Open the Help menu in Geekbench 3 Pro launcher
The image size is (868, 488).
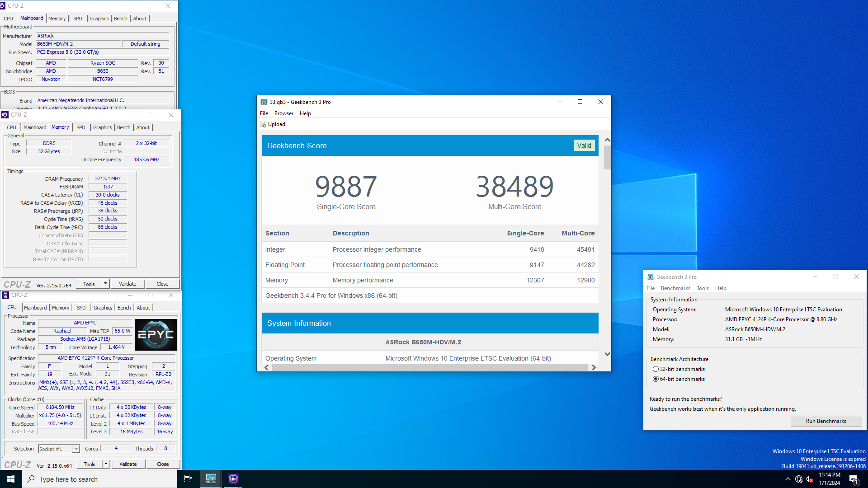coord(721,288)
